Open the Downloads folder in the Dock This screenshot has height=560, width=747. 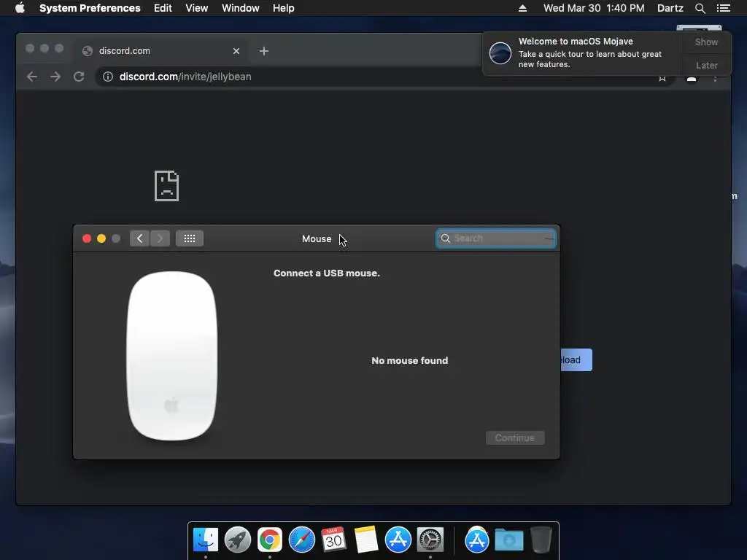coord(508,540)
